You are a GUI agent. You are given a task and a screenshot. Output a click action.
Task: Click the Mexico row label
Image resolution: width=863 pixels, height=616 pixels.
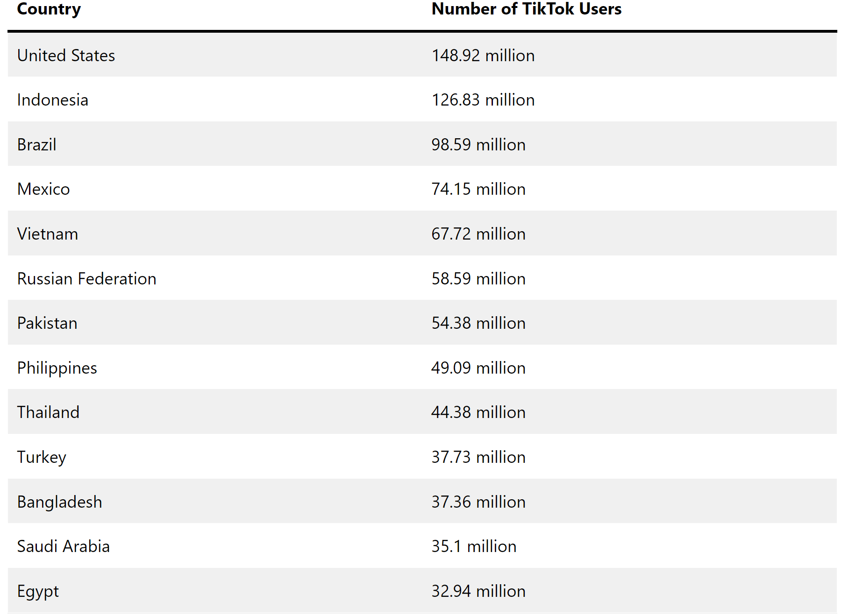[x=43, y=189]
